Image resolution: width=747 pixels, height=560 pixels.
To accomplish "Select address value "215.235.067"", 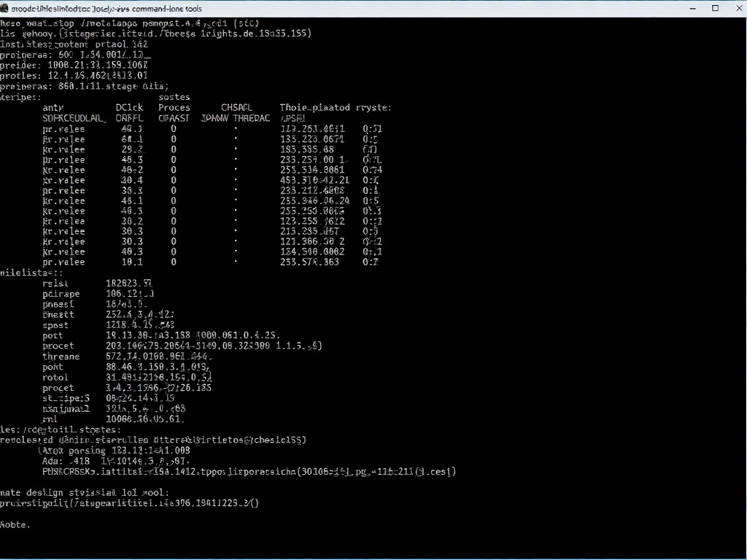I will click(x=309, y=231).
